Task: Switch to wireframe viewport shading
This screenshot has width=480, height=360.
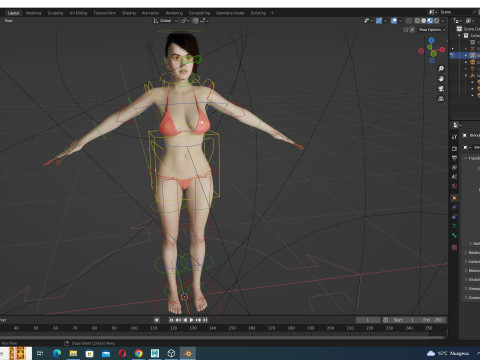Action: 417,21
